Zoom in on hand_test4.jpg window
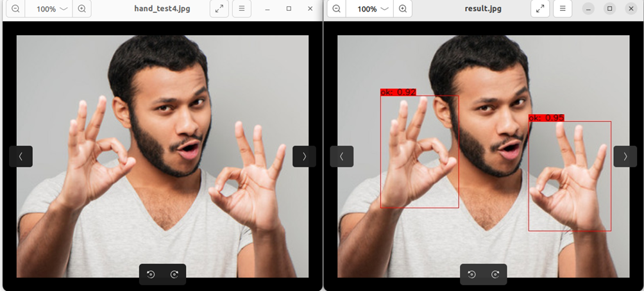The image size is (644, 291). coord(81,8)
